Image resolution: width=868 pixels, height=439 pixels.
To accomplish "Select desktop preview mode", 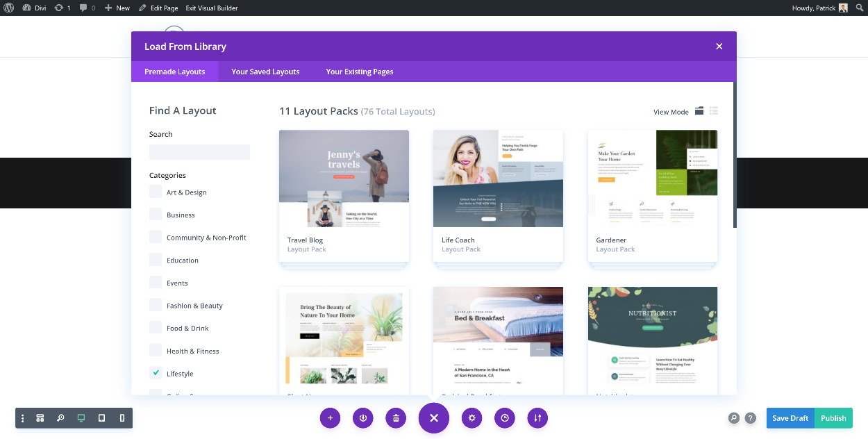I will pos(81,418).
